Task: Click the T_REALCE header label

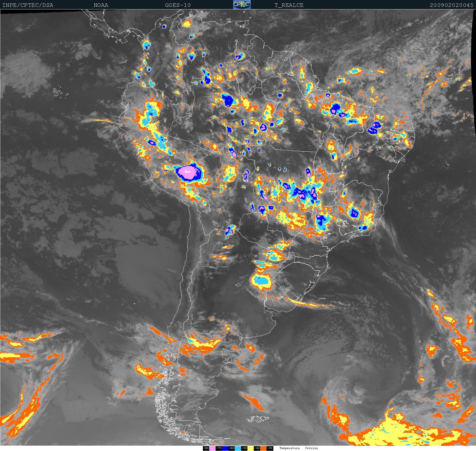Action: [289, 5]
